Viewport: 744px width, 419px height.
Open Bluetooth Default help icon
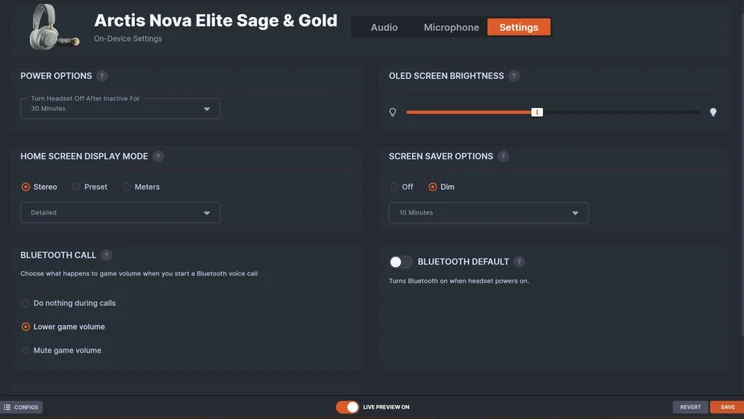click(519, 262)
